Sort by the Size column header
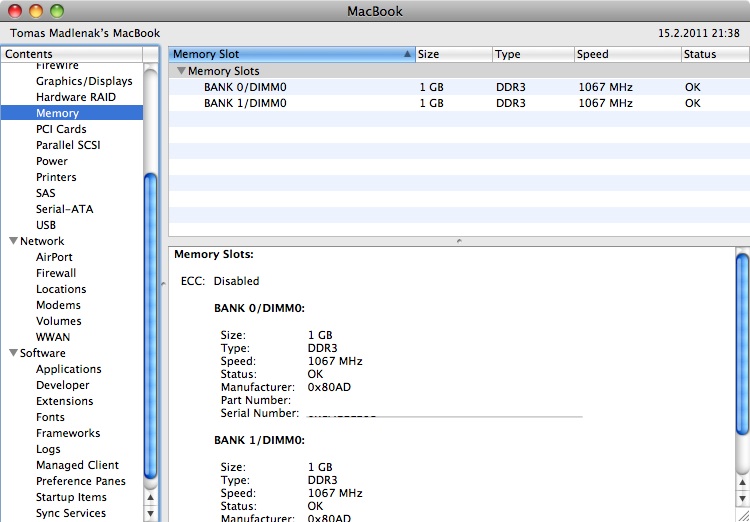This screenshot has width=750, height=522. (453, 54)
